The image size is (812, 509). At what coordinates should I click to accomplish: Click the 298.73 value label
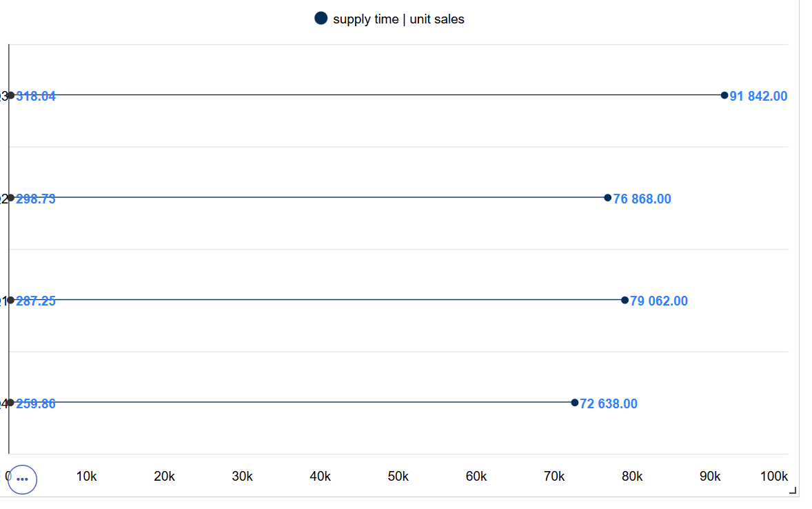pyautogui.click(x=36, y=199)
